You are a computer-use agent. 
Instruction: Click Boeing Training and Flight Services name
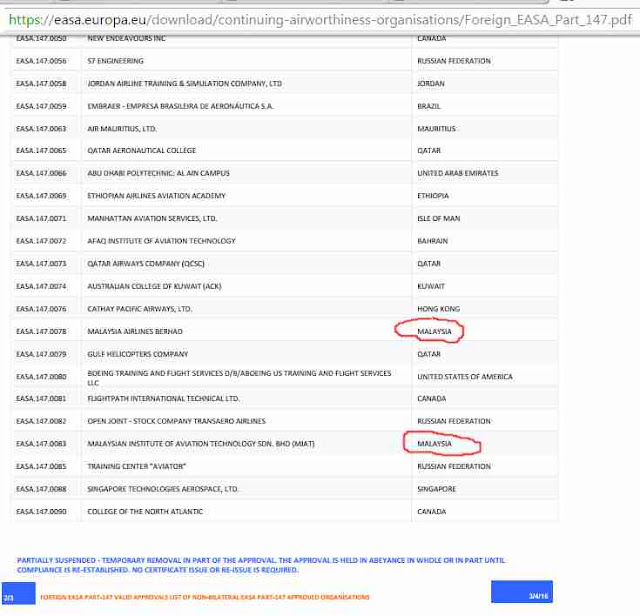(x=239, y=378)
